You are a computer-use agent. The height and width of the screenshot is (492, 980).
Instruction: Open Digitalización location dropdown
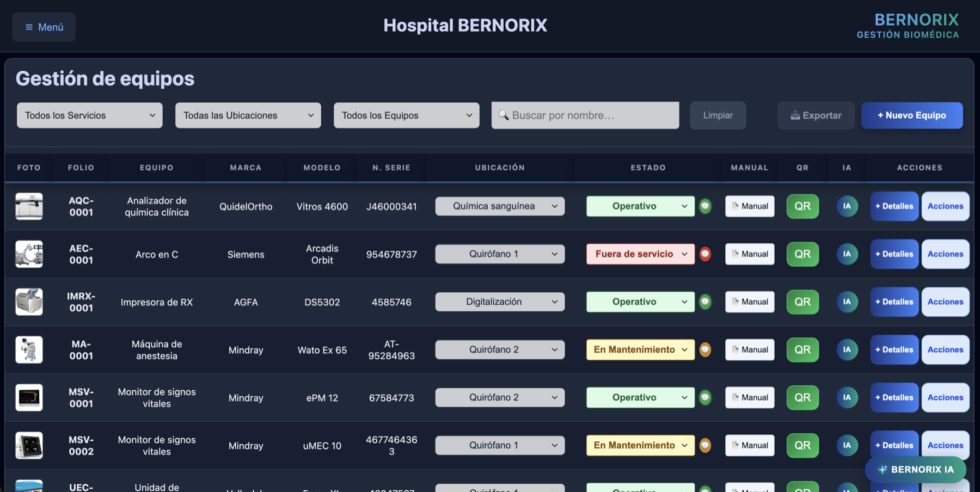[x=500, y=302]
